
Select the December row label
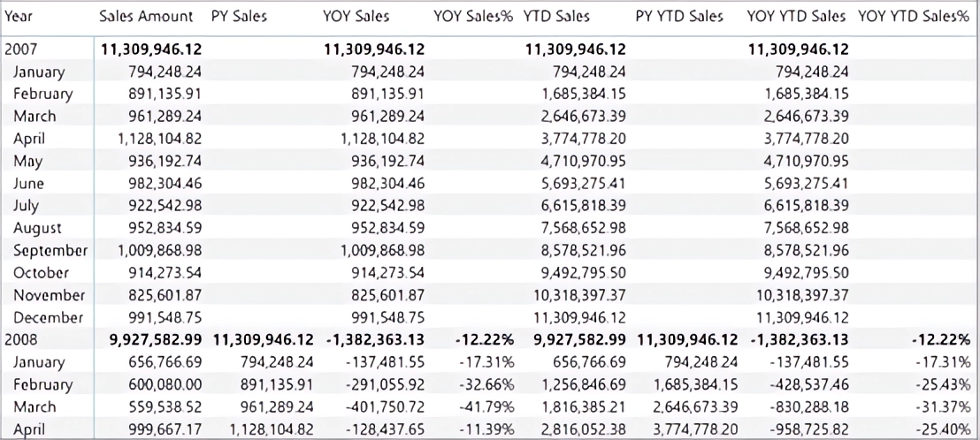(48, 317)
